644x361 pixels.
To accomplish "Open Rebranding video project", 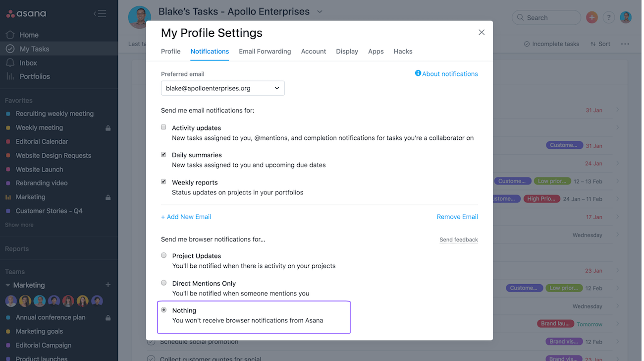I will [x=42, y=183].
